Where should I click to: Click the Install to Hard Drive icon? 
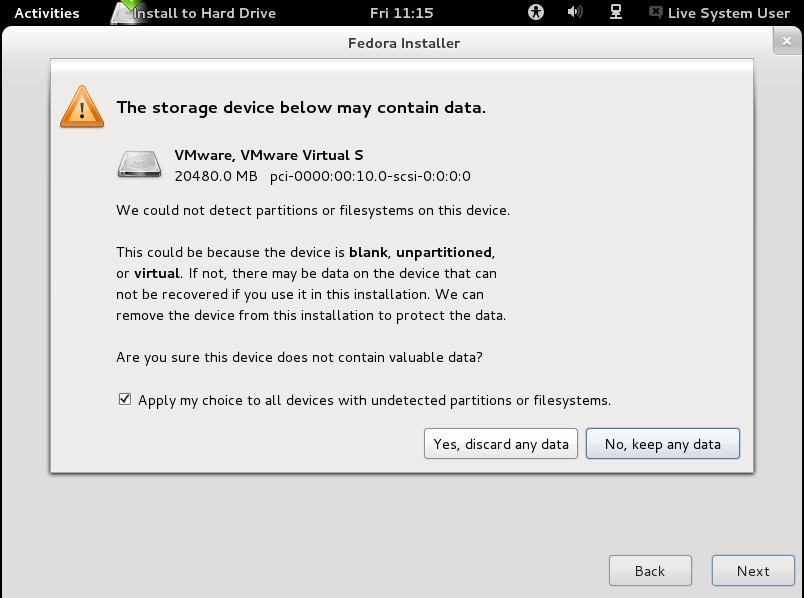(126, 13)
